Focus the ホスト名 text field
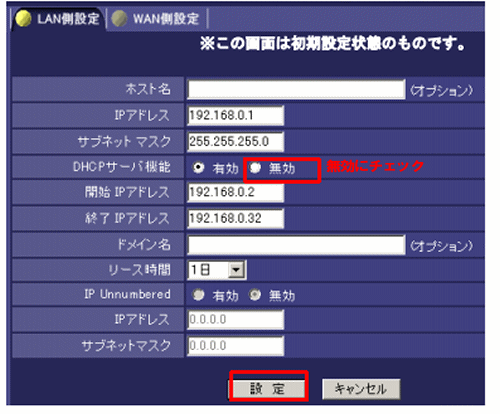This screenshot has width=500, height=414. 296,89
